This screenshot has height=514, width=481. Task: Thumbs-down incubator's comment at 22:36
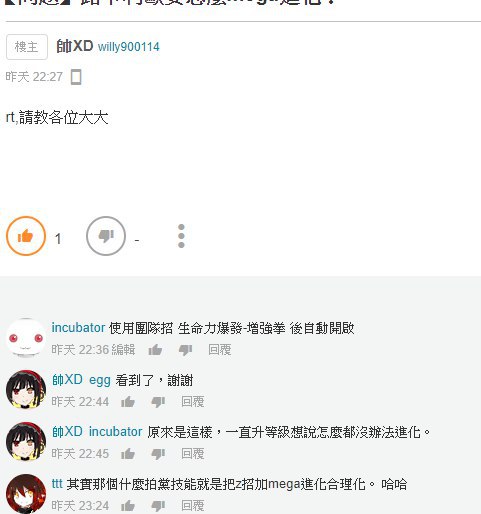185,350
